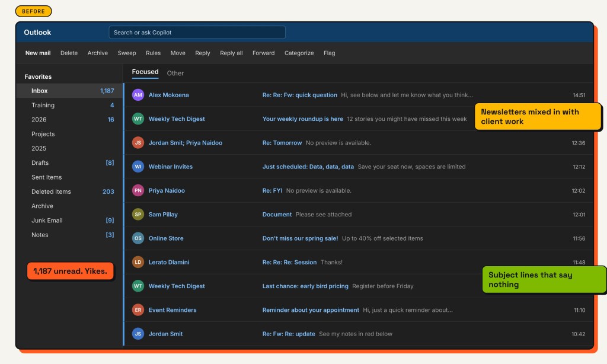Click the 10:42 timestamp

tap(579, 334)
